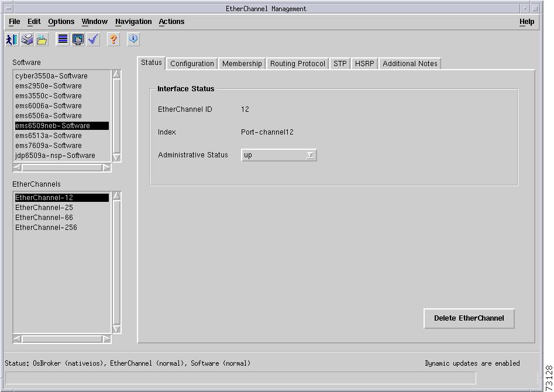Switch to the Membership tab
Screen dimensions: 554x392
242,64
